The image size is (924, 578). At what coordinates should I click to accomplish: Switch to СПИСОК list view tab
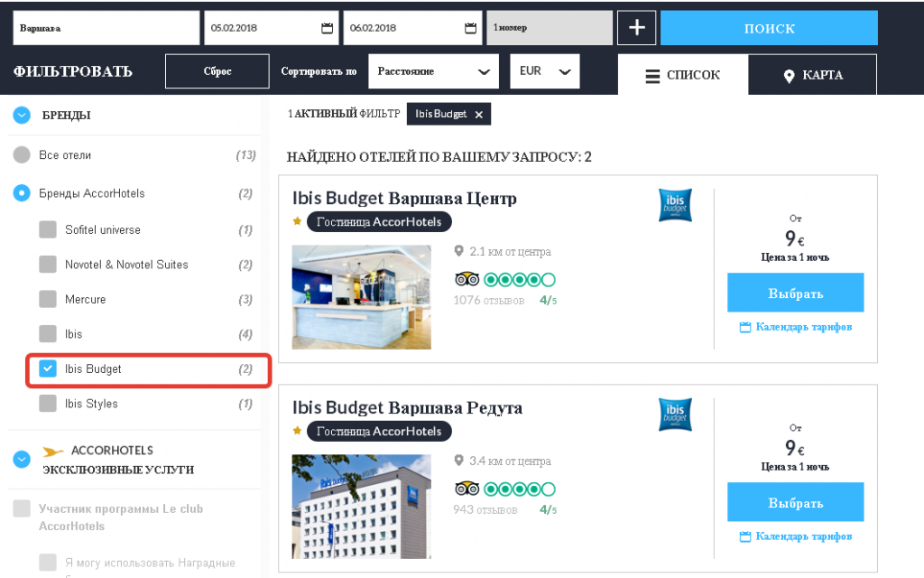pos(683,75)
